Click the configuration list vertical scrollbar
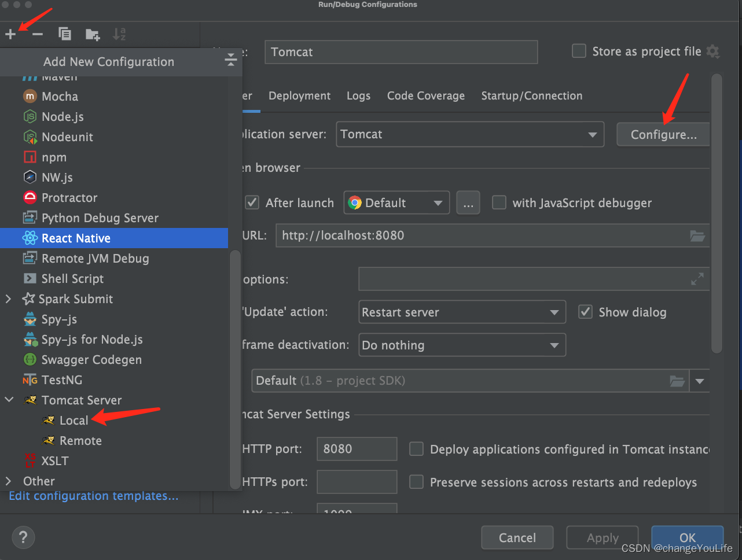 [x=234, y=369]
